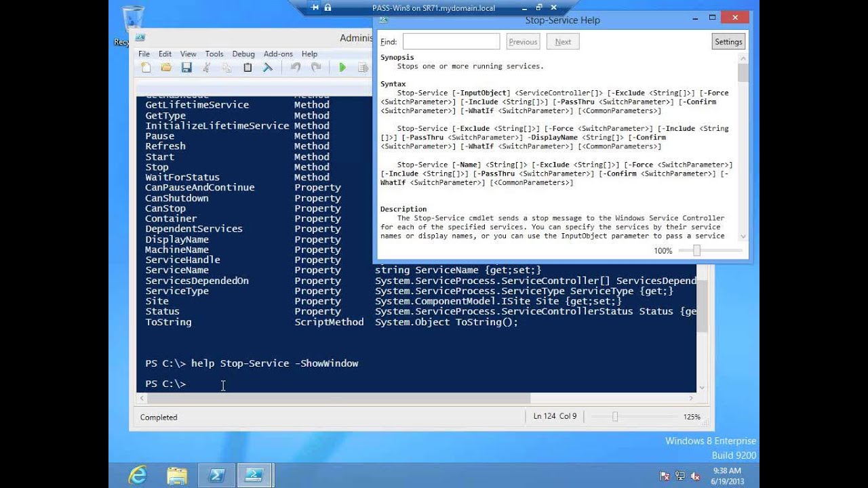The image size is (868, 488).
Task: Open Internet Explorer from the taskbar
Action: (x=138, y=475)
